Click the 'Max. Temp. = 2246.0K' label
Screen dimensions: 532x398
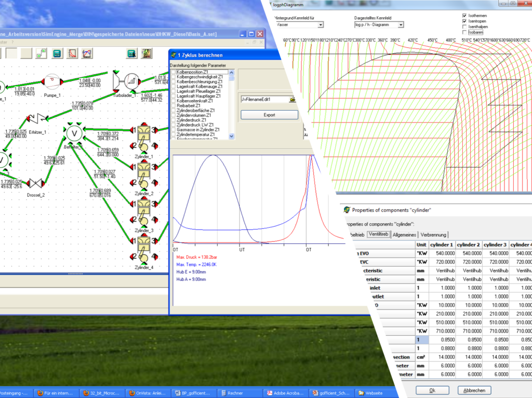[196, 265]
